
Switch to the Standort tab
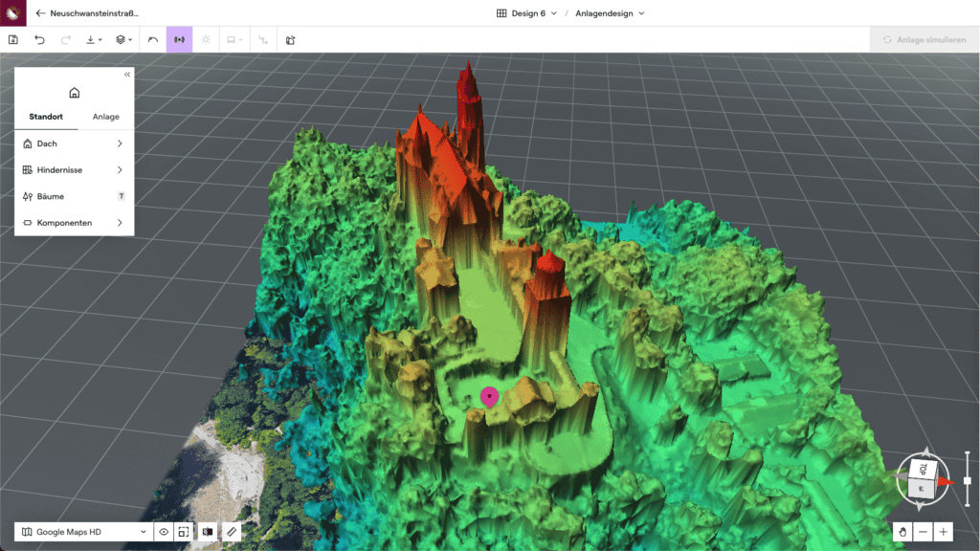coord(46,117)
